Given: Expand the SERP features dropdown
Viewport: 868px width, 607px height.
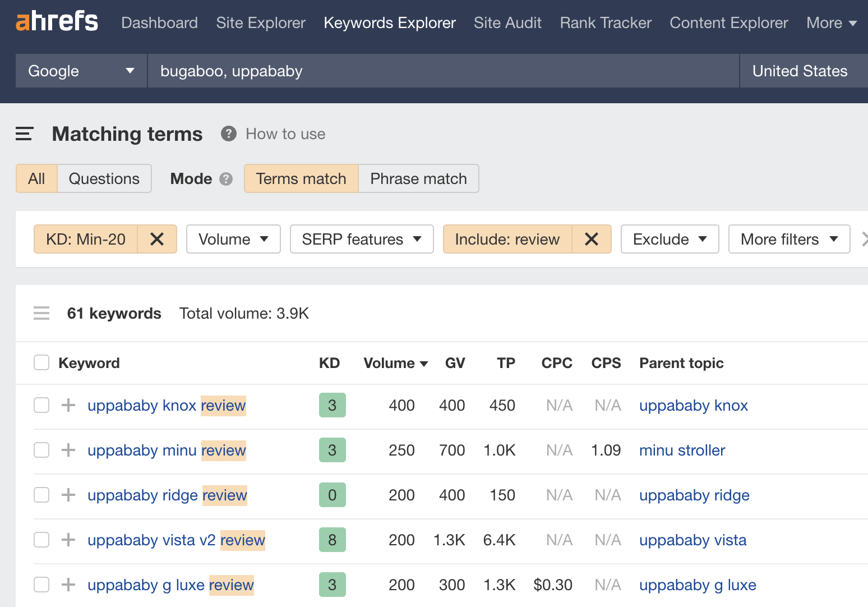Looking at the screenshot, I should [361, 239].
